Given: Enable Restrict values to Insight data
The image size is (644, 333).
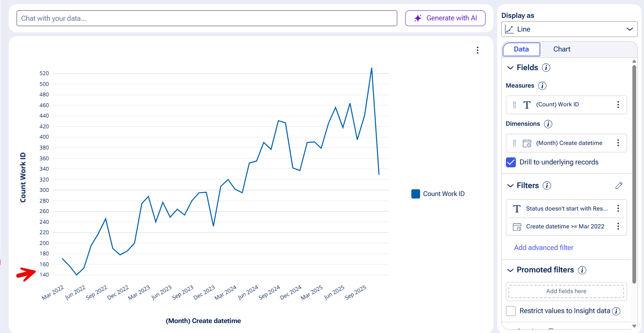Looking at the screenshot, I should (x=511, y=311).
